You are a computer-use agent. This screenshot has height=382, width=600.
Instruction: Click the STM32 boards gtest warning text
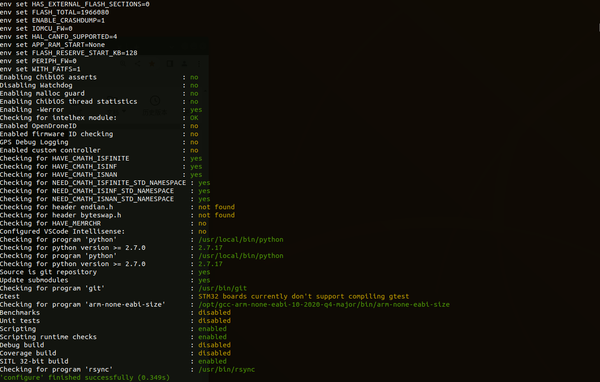pyautogui.click(x=303, y=297)
